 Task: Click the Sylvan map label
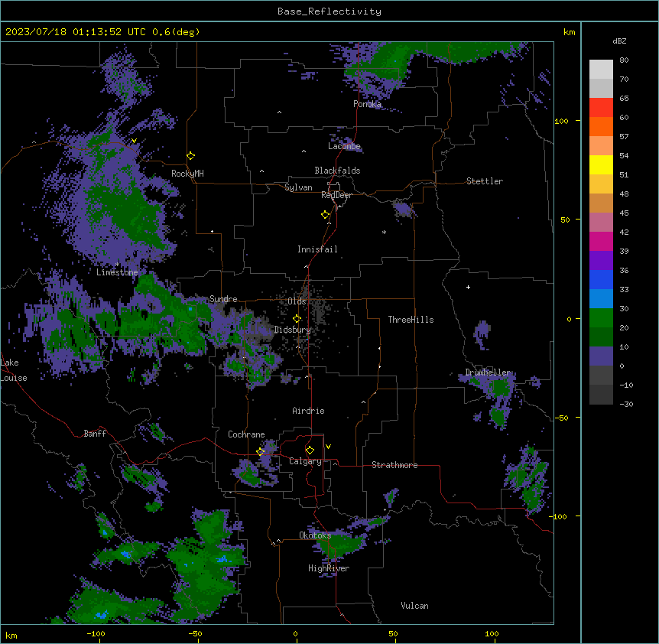[x=298, y=187]
